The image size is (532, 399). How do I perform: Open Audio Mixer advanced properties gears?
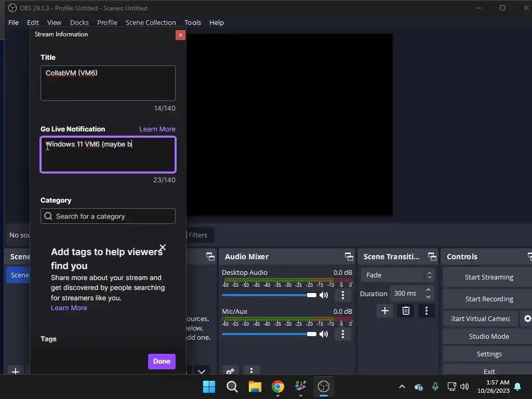coord(230,371)
